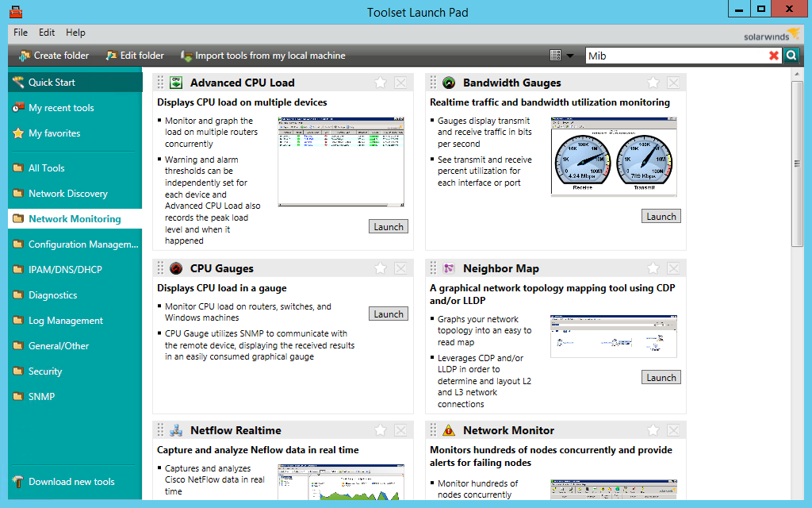The width and height of the screenshot is (812, 508).
Task: Launch the Bandwidth Gauges tool
Action: (661, 215)
